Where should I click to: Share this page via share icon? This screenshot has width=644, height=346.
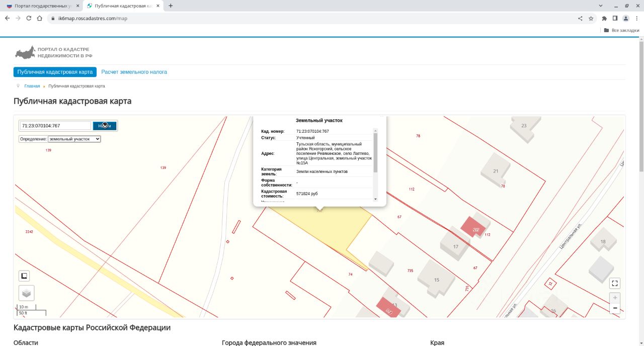580,18
